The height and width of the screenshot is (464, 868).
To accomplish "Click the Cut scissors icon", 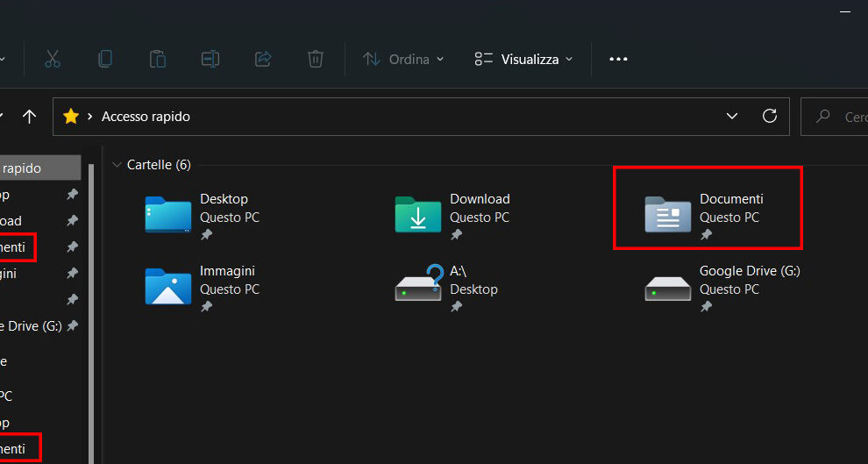I will [x=53, y=59].
